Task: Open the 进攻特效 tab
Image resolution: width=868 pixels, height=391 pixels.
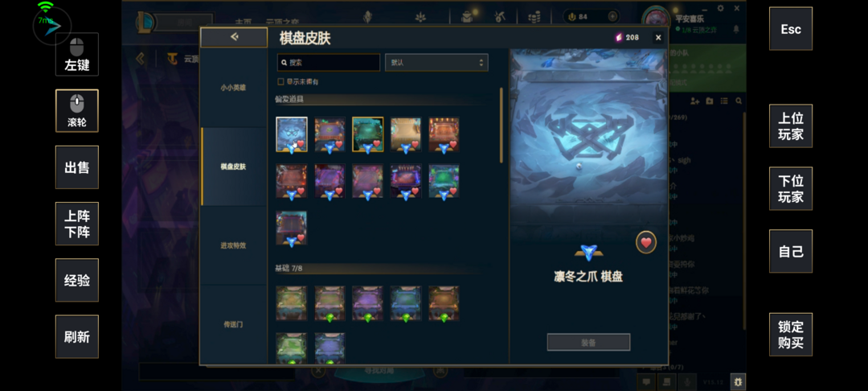Action: [x=234, y=245]
